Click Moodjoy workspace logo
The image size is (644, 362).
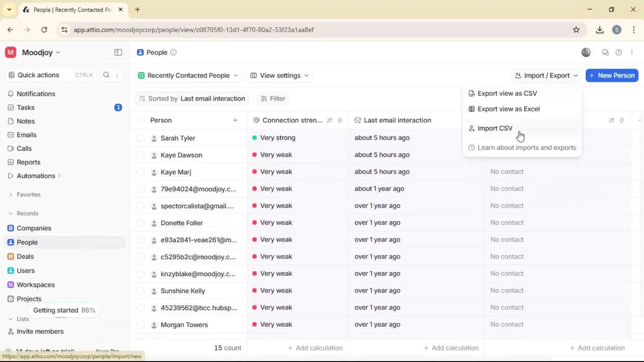pos(11,53)
